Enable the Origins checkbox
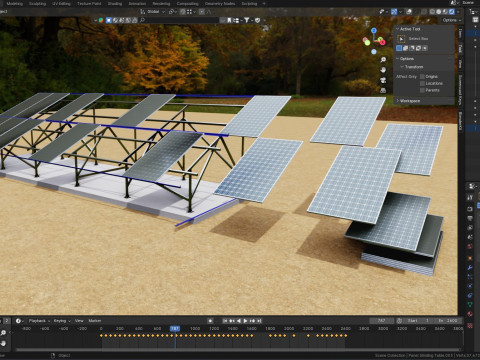This screenshot has height=360, width=480. click(x=422, y=77)
